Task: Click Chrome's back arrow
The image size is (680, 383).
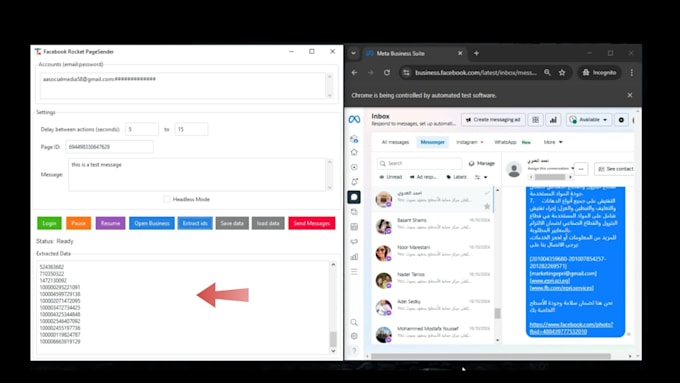Action: pyautogui.click(x=354, y=72)
